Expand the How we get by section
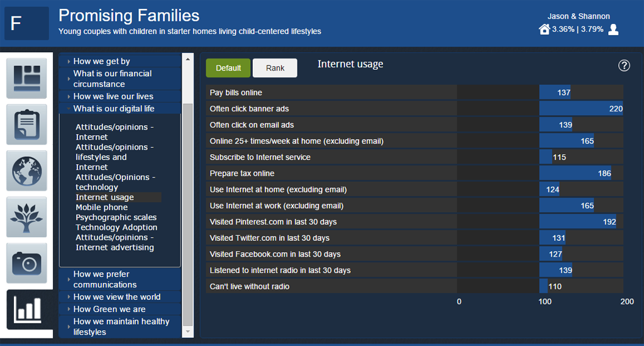644x346 pixels. (101, 61)
